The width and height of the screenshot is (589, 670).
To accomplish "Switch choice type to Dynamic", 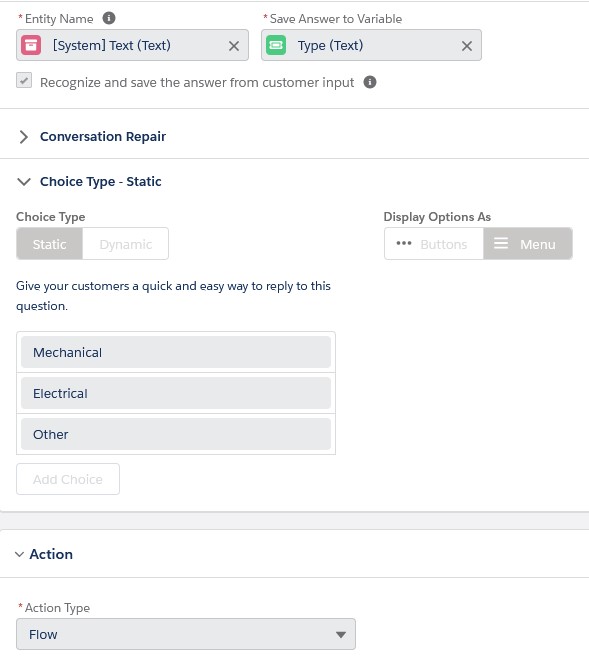I will [126, 244].
